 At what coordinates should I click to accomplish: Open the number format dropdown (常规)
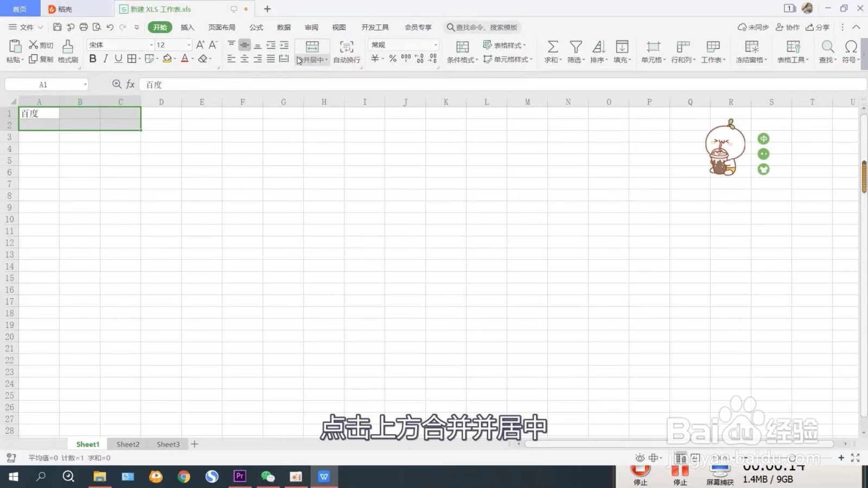[x=435, y=45]
